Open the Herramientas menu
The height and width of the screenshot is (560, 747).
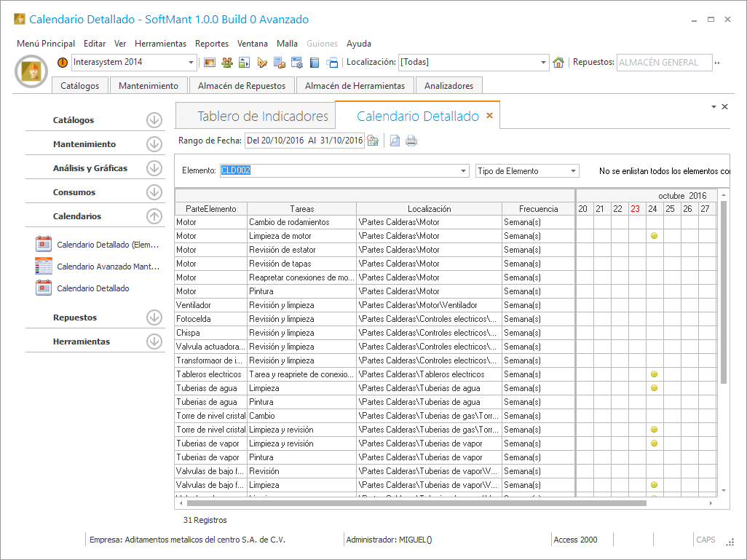tap(160, 44)
